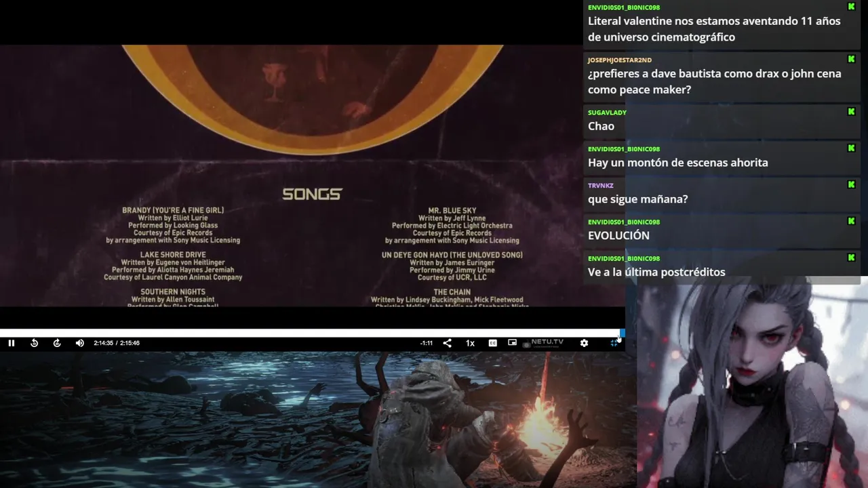Click Kick badge beside 'que sigue mañana?' message
The image size is (868, 488).
click(851, 185)
